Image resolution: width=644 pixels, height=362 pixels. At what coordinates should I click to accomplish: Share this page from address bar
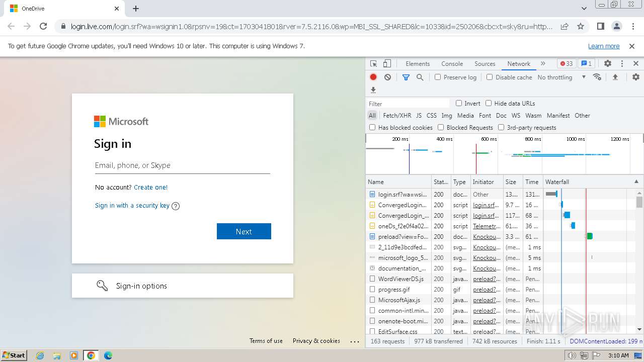point(565,26)
